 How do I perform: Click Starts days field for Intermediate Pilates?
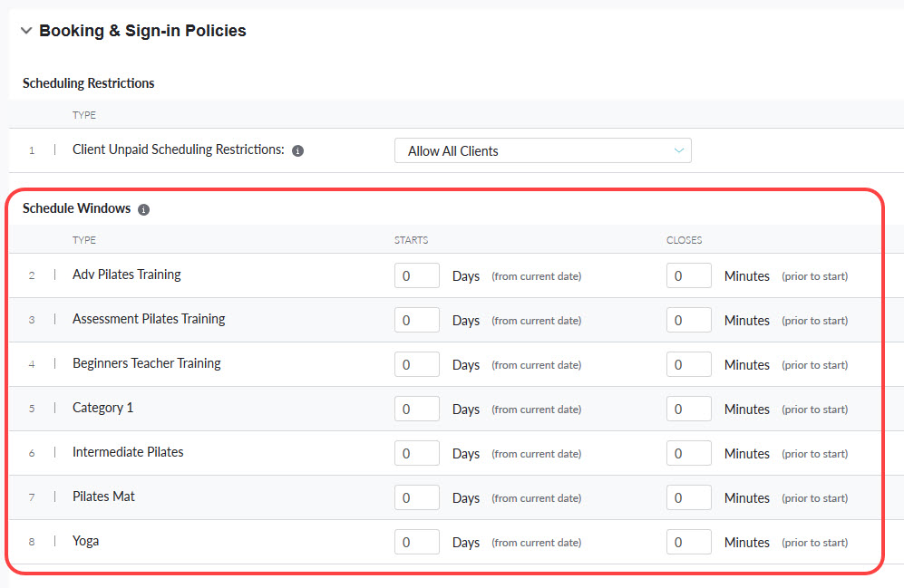(416, 453)
